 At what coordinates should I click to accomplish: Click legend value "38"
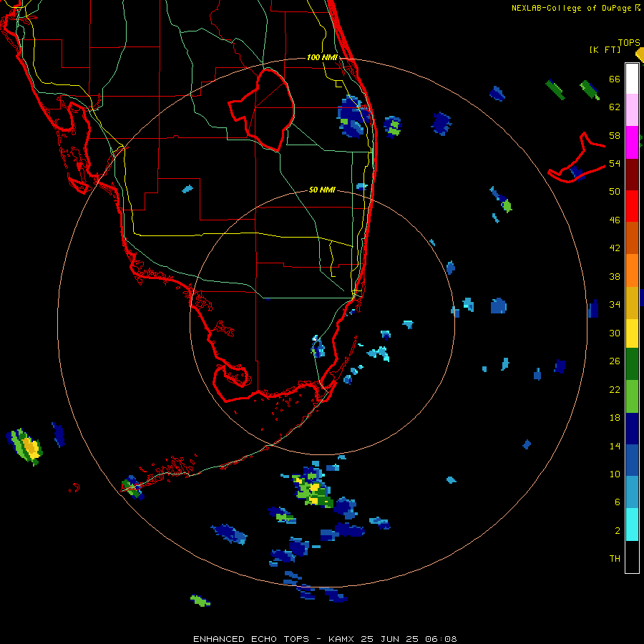(x=615, y=277)
